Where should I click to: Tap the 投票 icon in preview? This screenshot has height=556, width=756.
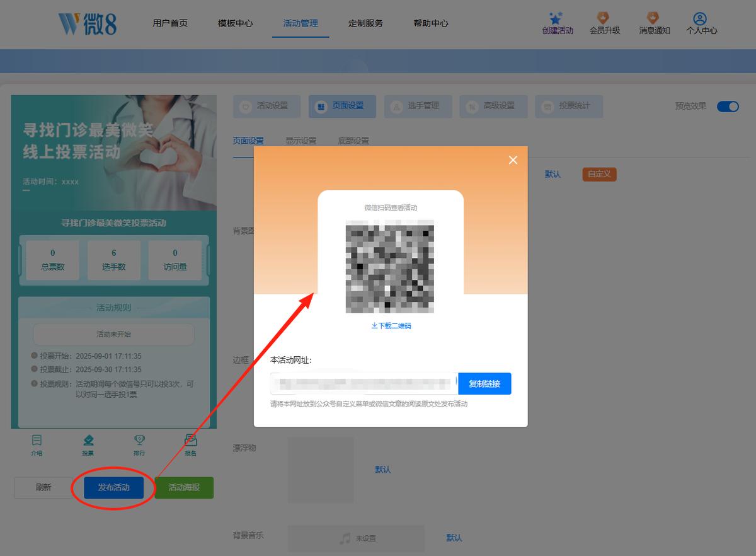(88, 440)
